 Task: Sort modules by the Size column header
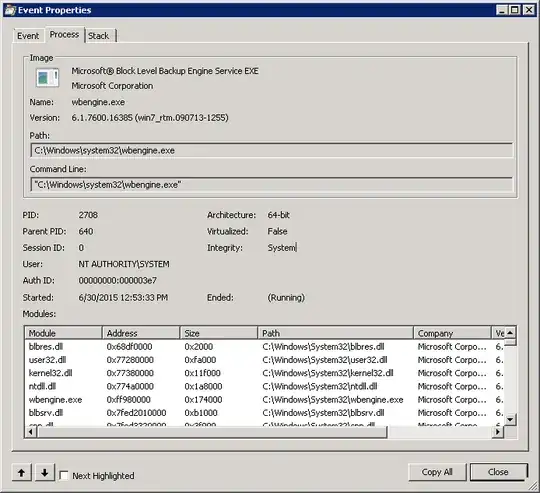(x=219, y=333)
